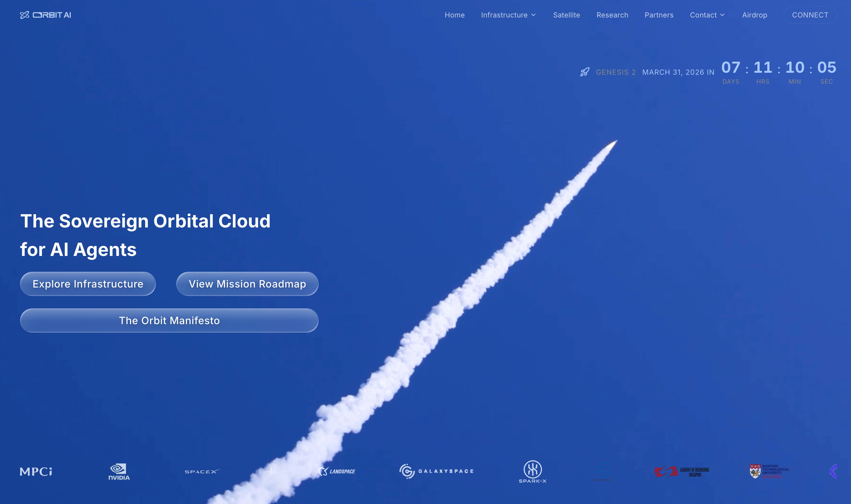851x504 pixels.
Task: Expand the Contact dropdown menu
Action: tap(707, 15)
